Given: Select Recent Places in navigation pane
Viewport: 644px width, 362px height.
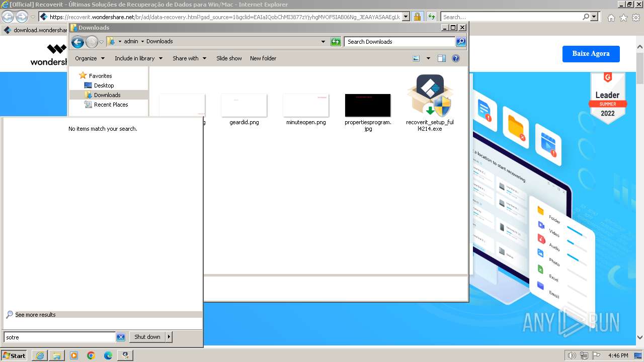Looking at the screenshot, I should pos(111,105).
